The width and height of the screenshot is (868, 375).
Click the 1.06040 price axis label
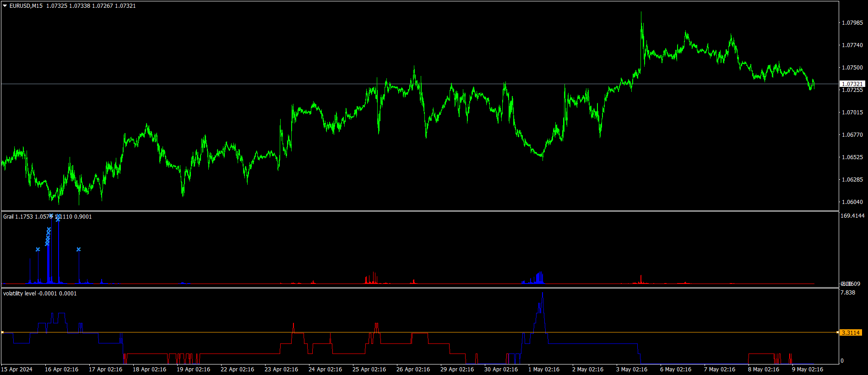click(x=852, y=202)
